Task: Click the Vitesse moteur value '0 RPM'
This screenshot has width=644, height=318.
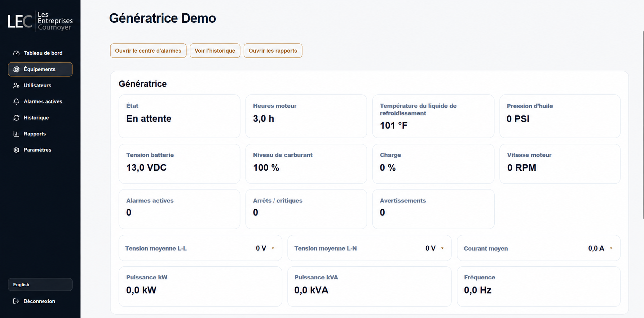Action: (x=521, y=167)
